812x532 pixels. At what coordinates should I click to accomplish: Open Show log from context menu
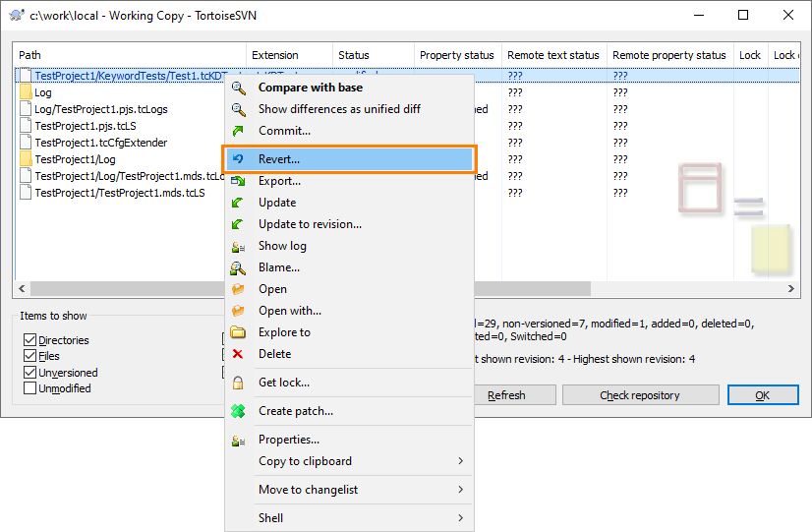(350, 246)
